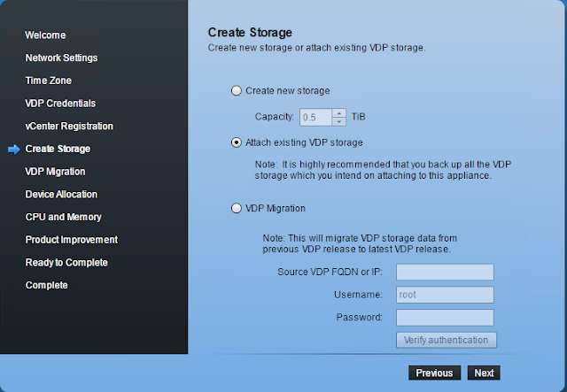The height and width of the screenshot is (392, 567).
Task: Go back with the Previous button
Action: [x=434, y=373]
